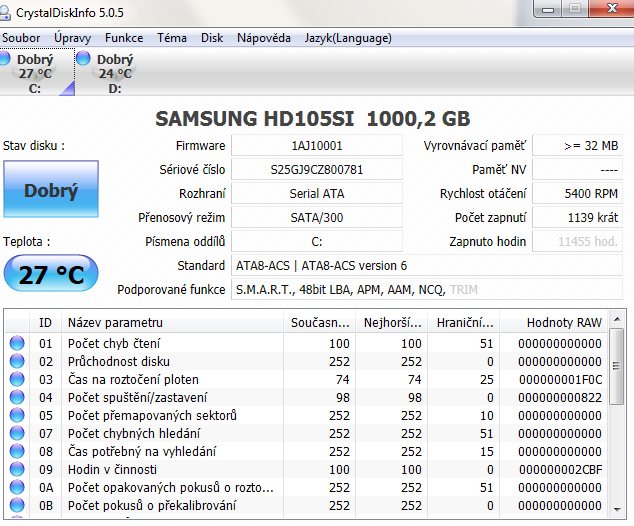Viewport: 634px width, 526px height.
Task: Select row Hodin v činnosti
Action: 306,469
